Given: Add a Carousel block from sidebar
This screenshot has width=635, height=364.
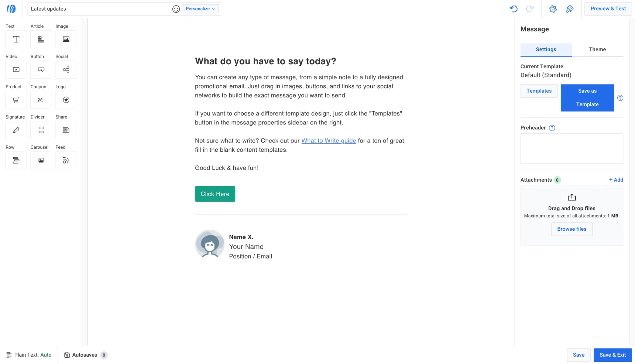Looking at the screenshot, I should [x=41, y=161].
